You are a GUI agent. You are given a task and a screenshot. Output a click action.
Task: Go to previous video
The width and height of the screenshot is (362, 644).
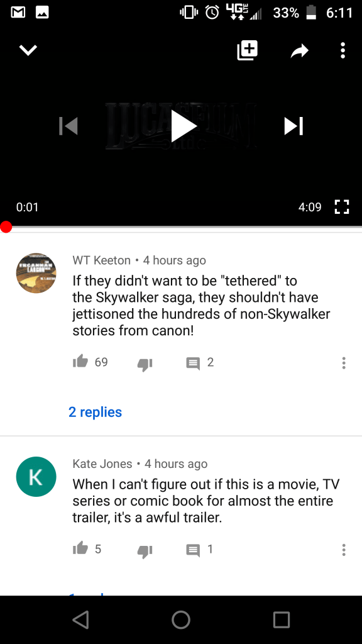(69, 126)
